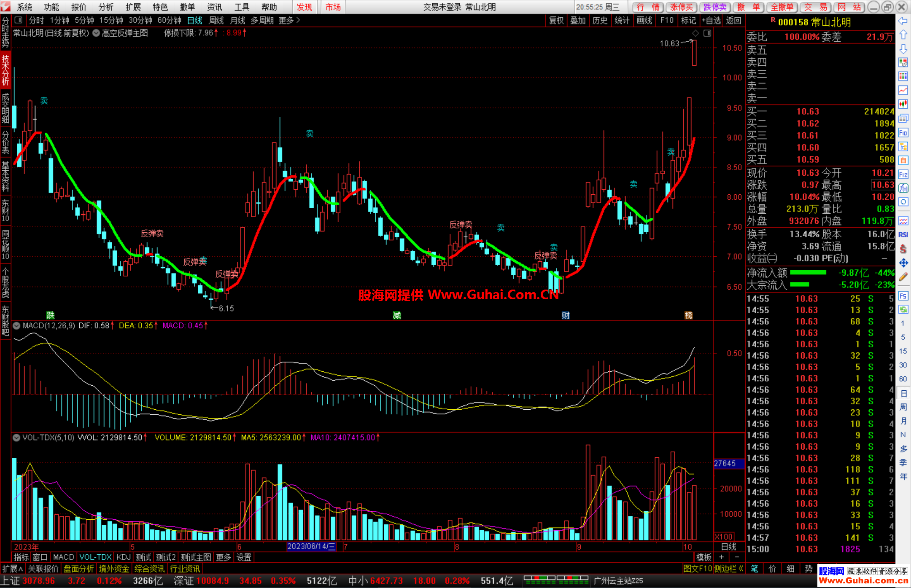Open the 扩展 menu

133,7
